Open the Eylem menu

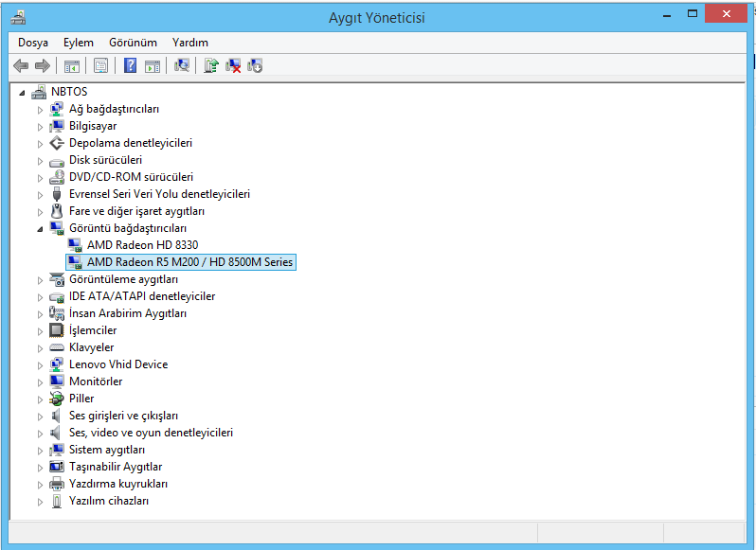[x=78, y=43]
